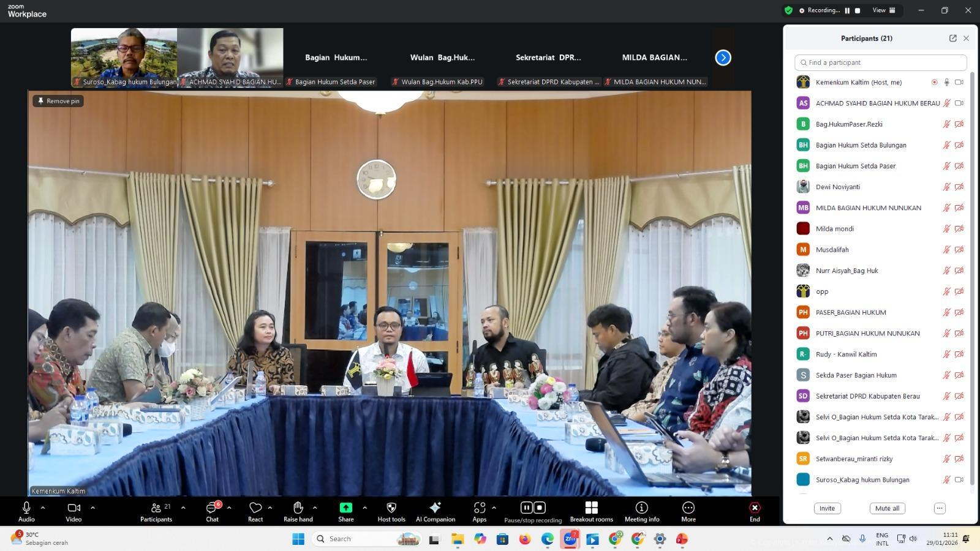Click the Find a participant search field
This screenshot has width=980, height=551.
point(881,62)
